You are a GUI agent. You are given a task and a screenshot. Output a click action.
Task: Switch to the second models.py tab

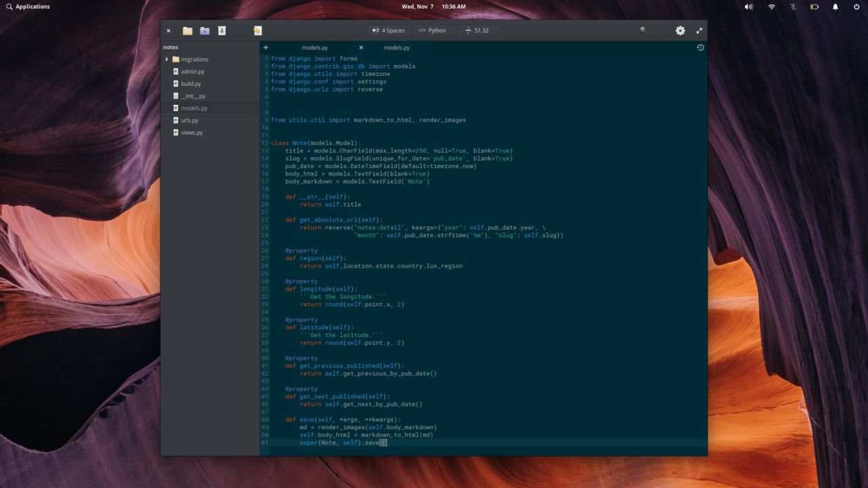(397, 47)
